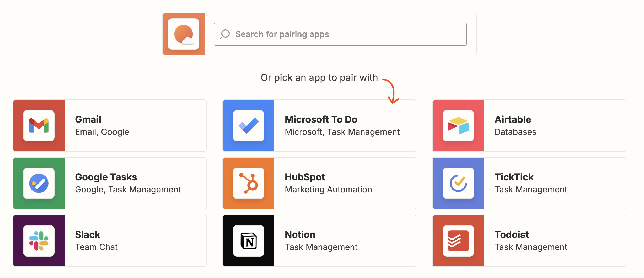Click the Slack app icon
This screenshot has height=278, width=644.
coord(39,241)
